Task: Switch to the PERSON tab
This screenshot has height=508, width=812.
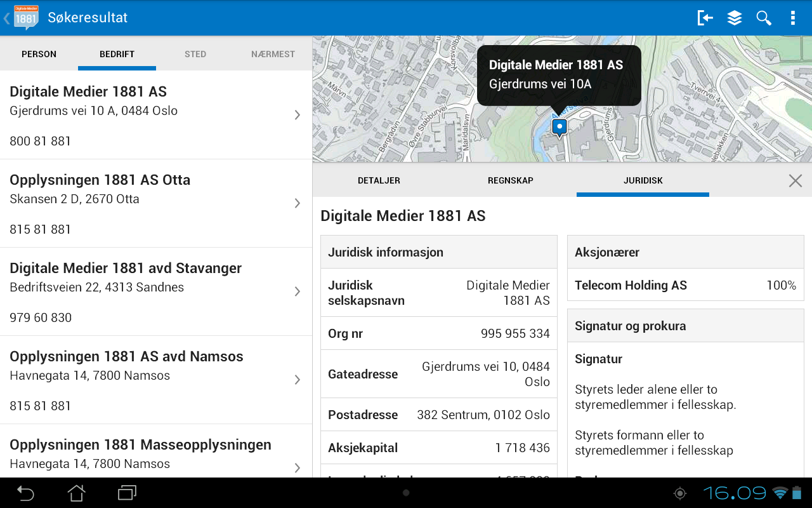Action: tap(39, 54)
